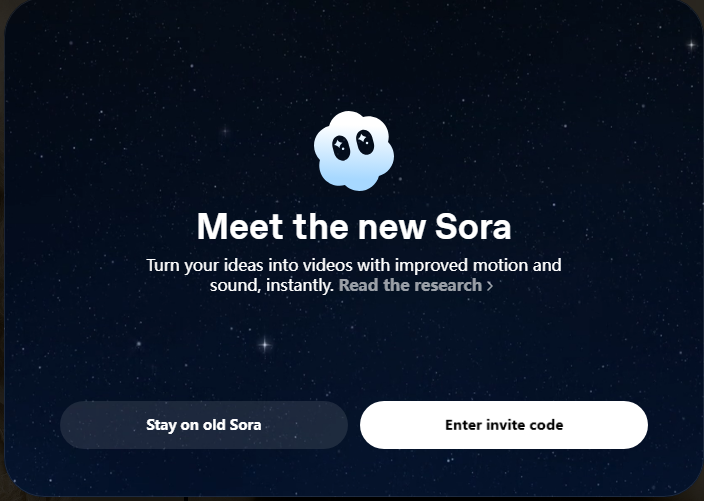Click the chevron after Read the research
This screenshot has width=704, height=501.
point(490,286)
